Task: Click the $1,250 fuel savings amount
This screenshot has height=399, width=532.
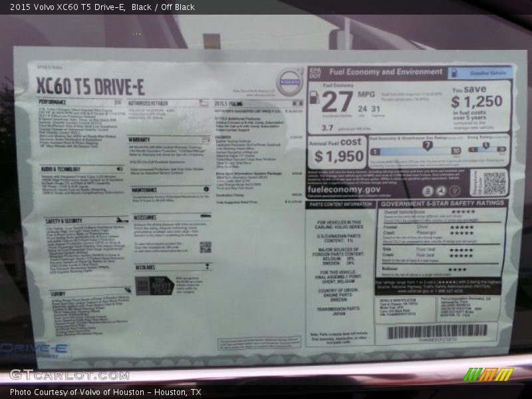Action: tap(477, 101)
